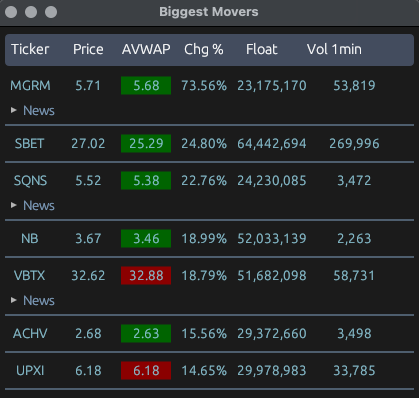The image size is (419, 398).
Task: Click the 1min volume 269,996
Action: click(x=354, y=144)
